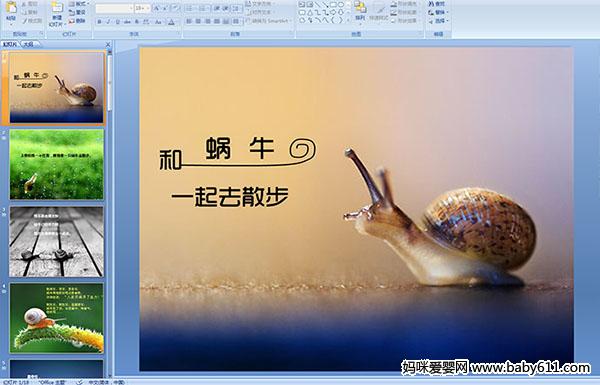Select the gray wooden planks slide thumbnail
Viewport: 600px width, 385px height.
click(x=57, y=241)
